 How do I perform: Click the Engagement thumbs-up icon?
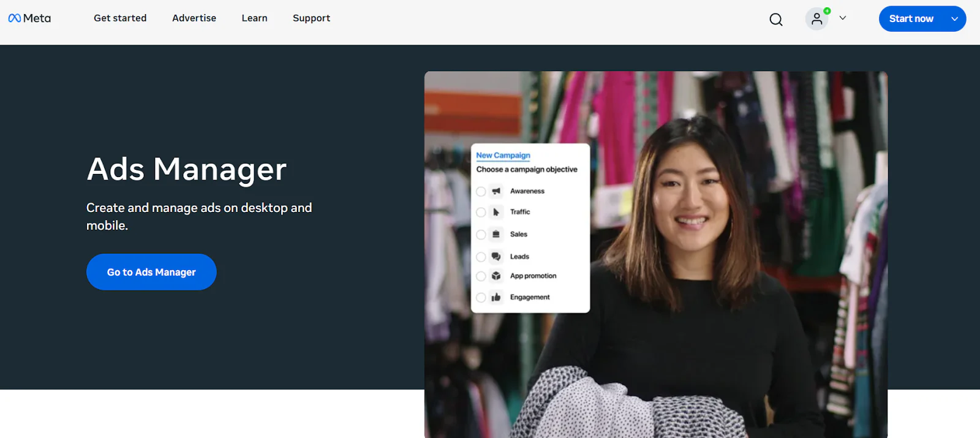[496, 297]
